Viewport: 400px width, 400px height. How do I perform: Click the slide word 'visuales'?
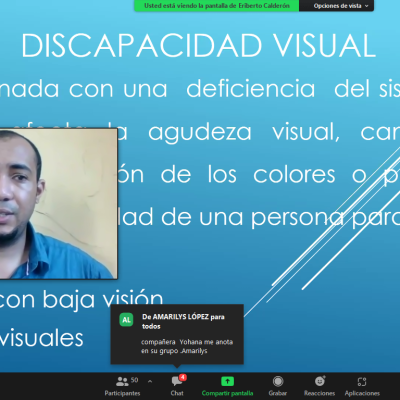(x=42, y=338)
